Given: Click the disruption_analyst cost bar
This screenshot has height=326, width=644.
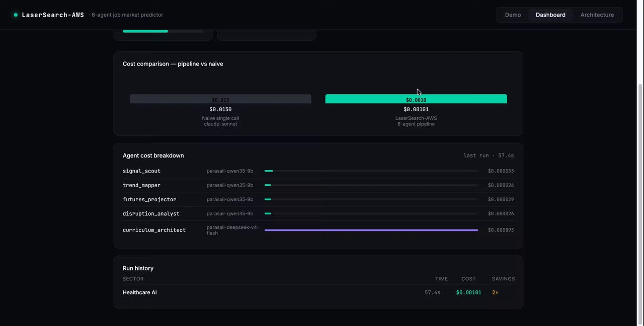Looking at the screenshot, I should [x=371, y=214].
